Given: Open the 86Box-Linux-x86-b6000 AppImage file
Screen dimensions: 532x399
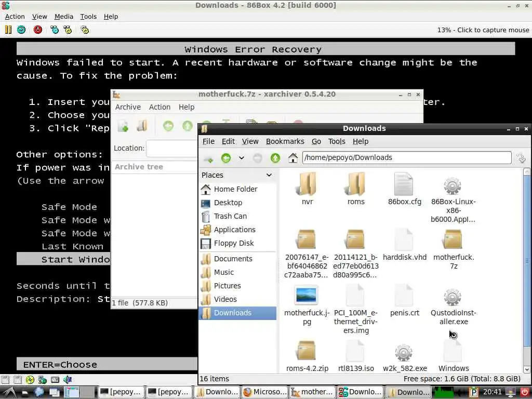Looking at the screenshot, I should [453, 197].
